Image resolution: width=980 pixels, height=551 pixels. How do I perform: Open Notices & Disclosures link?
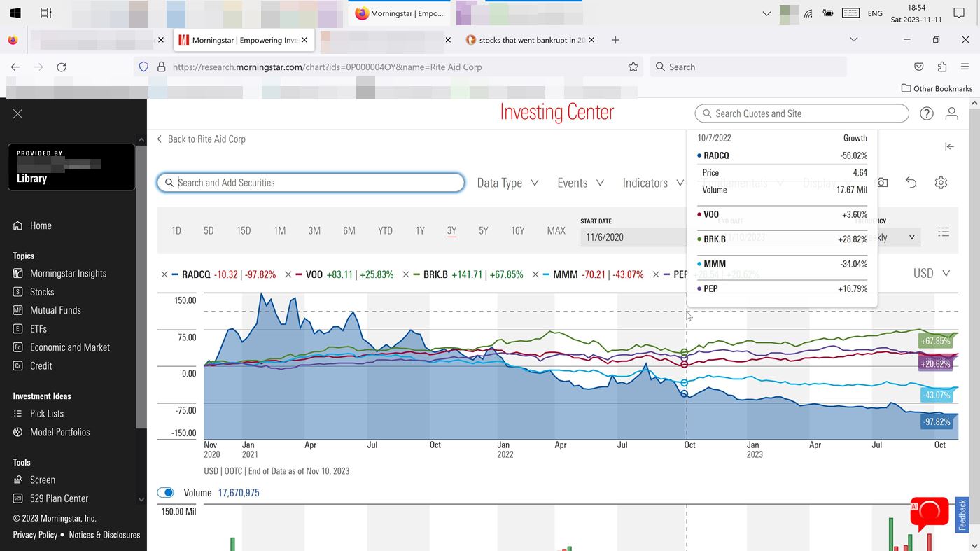(104, 535)
